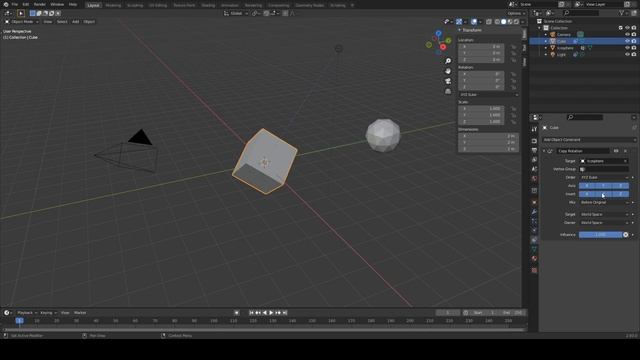Screen dimensions: 640x360
Task: Hide the Icosphere in the outliner with eye icon
Action: (x=627, y=48)
